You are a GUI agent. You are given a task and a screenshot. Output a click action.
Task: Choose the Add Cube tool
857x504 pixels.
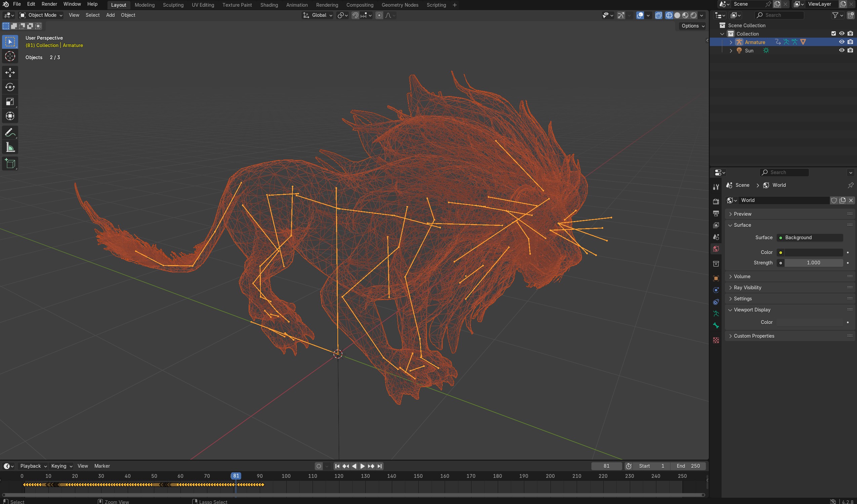(10, 164)
